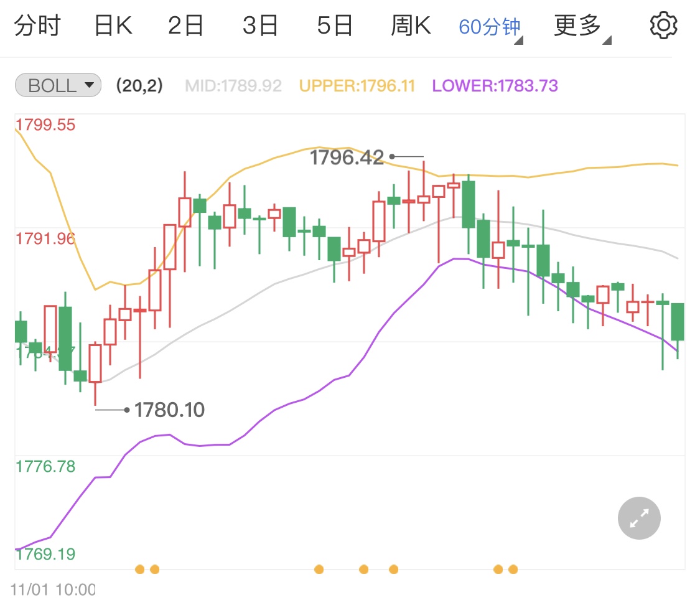Click the 1776.78 axis price label
Image resolution: width=700 pixels, height=610 pixels.
click(45, 467)
